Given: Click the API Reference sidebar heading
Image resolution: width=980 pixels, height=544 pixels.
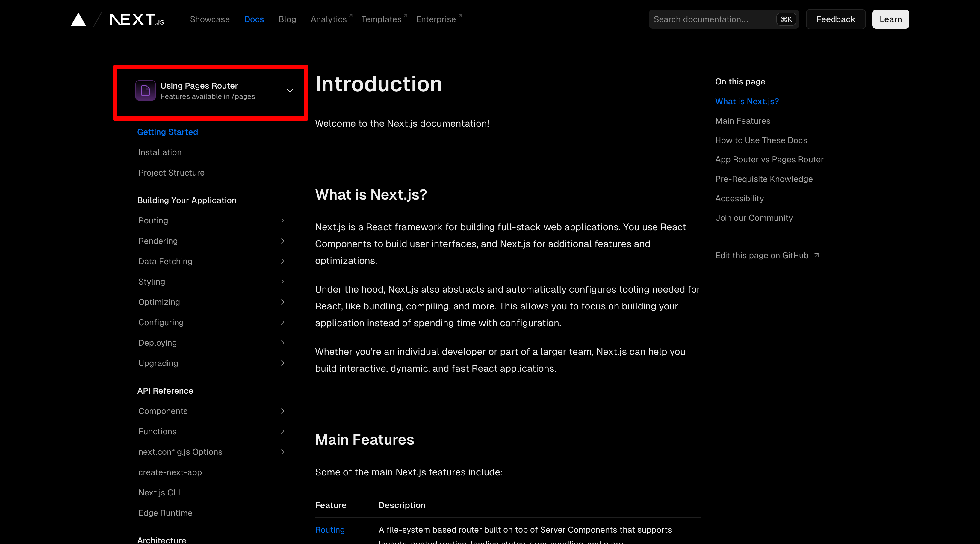Looking at the screenshot, I should click(x=165, y=391).
